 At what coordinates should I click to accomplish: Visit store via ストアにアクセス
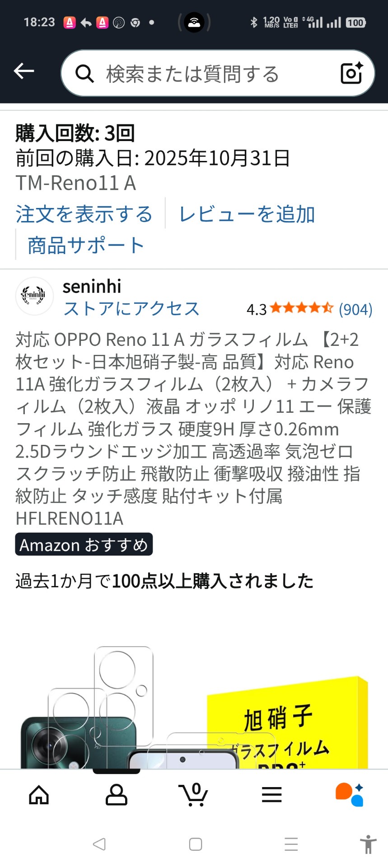pyautogui.click(x=131, y=309)
